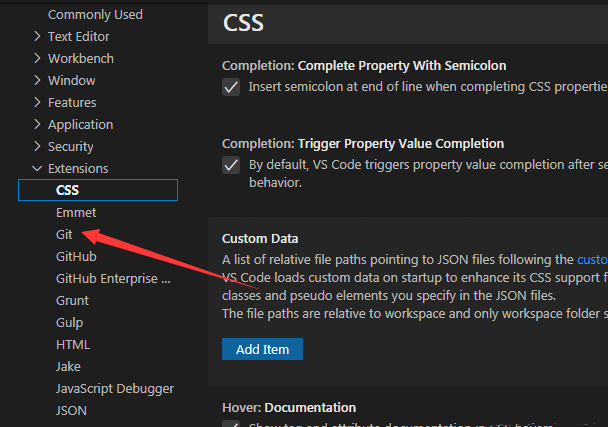608x427 pixels.
Task: Go to GitHub extension settings
Action: pos(76,257)
